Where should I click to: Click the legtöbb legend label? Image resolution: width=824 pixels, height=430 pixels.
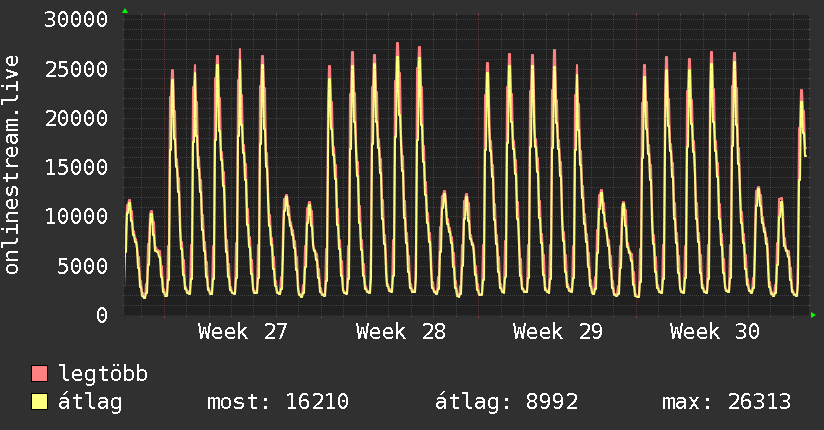click(103, 374)
